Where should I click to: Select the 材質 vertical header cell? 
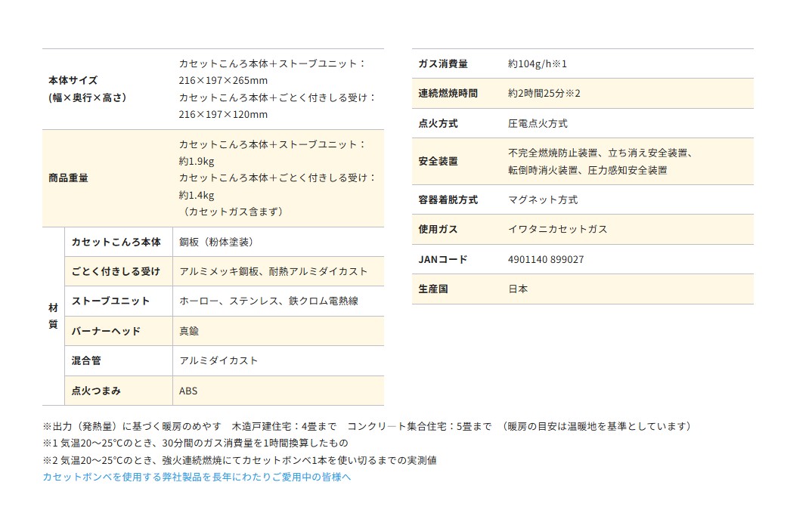coord(54,316)
